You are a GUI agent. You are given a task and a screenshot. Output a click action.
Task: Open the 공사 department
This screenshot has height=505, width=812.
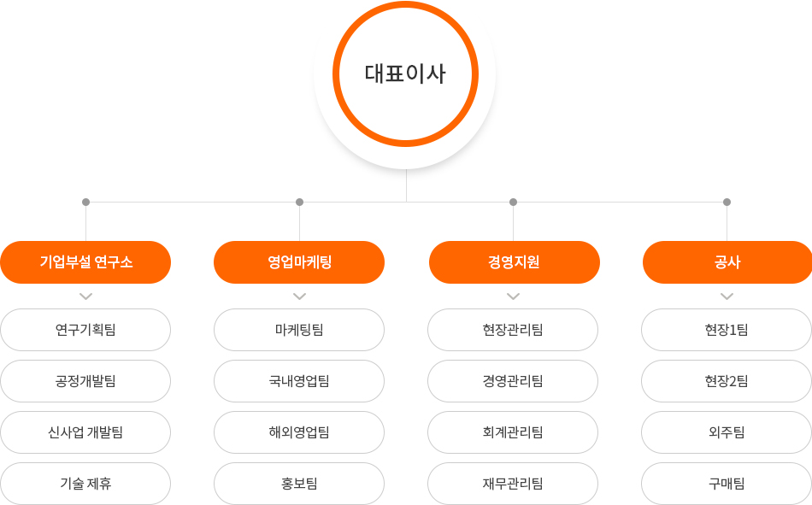(727, 262)
